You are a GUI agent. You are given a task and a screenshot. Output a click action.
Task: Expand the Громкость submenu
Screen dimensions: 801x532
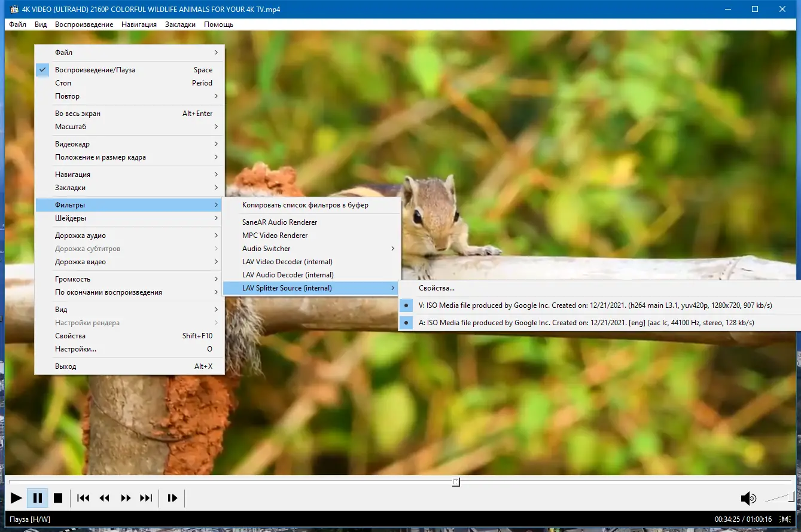(x=129, y=279)
